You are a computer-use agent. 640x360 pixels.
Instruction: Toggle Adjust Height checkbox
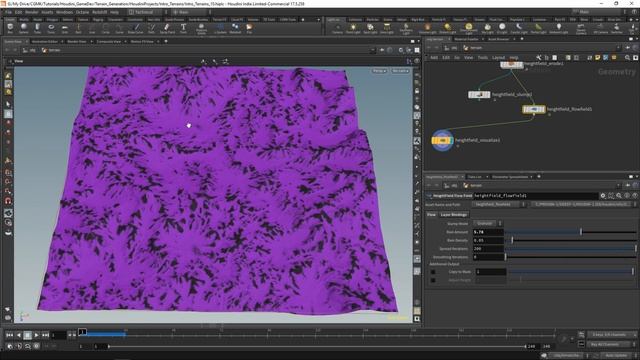pos(433,280)
